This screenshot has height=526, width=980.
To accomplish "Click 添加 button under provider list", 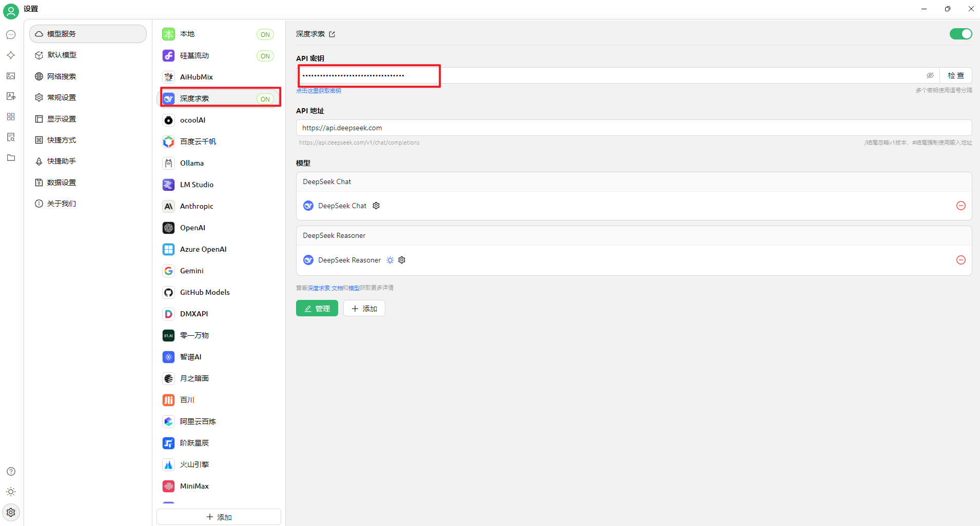I will pos(219,517).
